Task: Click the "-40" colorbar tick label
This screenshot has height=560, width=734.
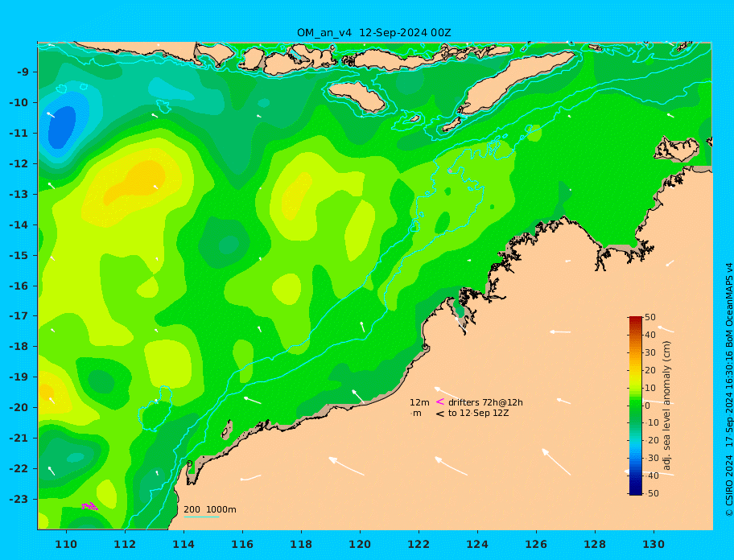Action: (x=651, y=476)
